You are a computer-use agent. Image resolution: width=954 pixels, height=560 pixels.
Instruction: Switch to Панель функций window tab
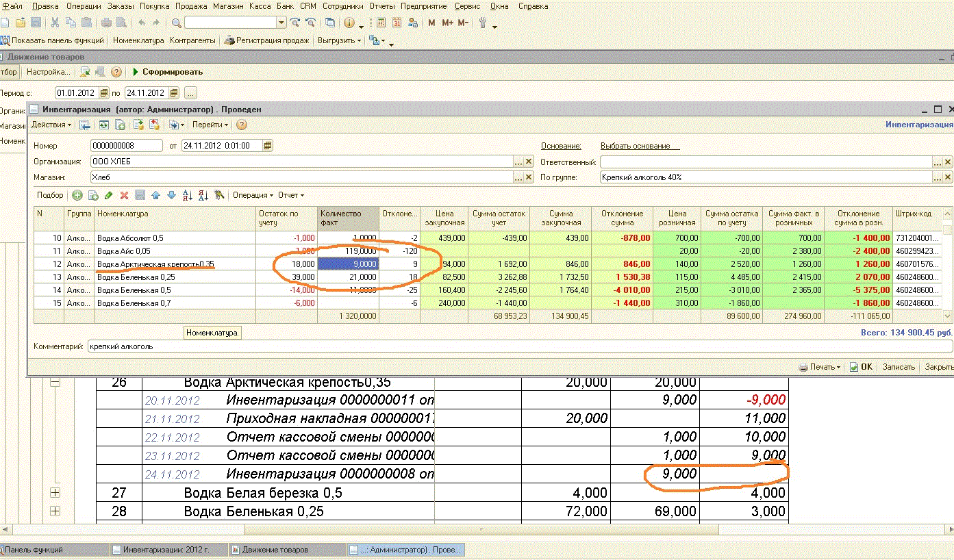[53, 549]
